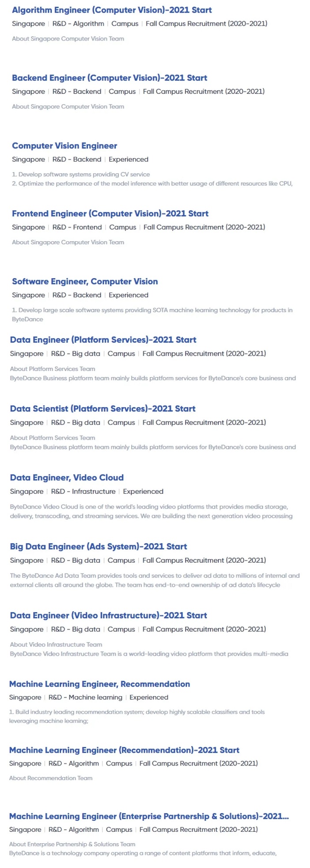The height and width of the screenshot is (868, 310).
Task: Click Machine Learning Engineer, Recommendation title
Action: coord(100,684)
